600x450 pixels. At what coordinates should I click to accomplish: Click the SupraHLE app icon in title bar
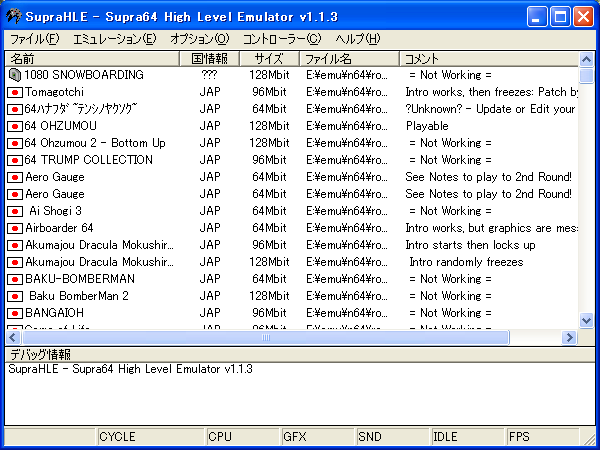coord(14,16)
